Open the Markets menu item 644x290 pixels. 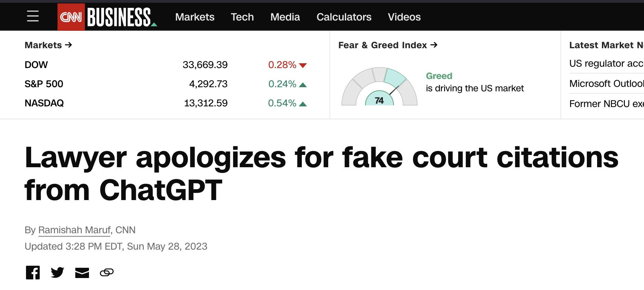(x=195, y=17)
